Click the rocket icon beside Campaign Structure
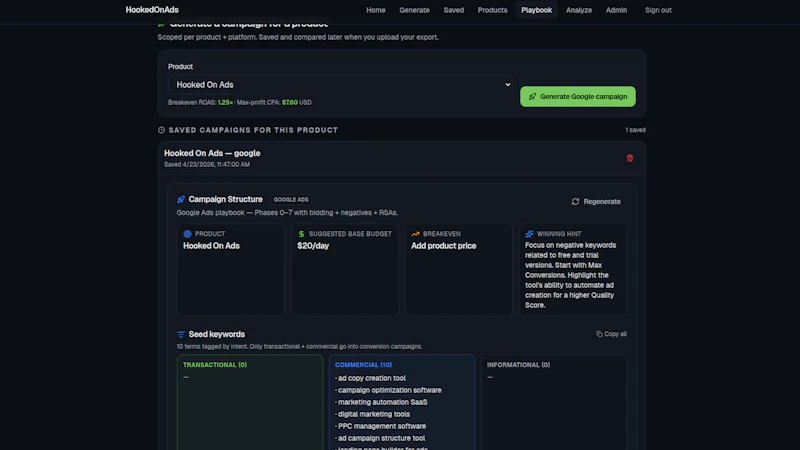The width and height of the screenshot is (800, 450). pos(181,199)
